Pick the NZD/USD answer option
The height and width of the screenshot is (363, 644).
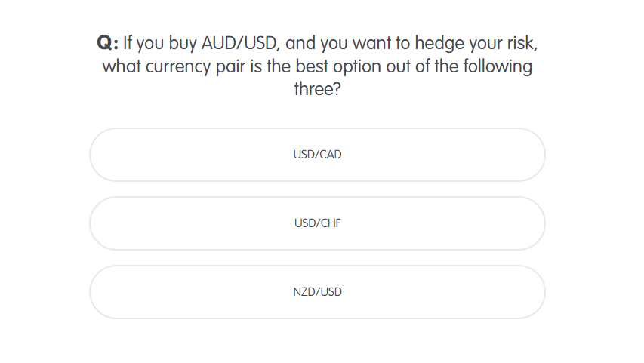click(317, 292)
